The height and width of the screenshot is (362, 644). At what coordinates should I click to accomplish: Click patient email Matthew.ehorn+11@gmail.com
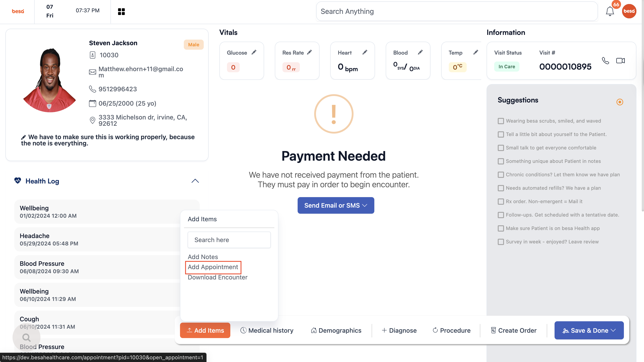tap(141, 72)
